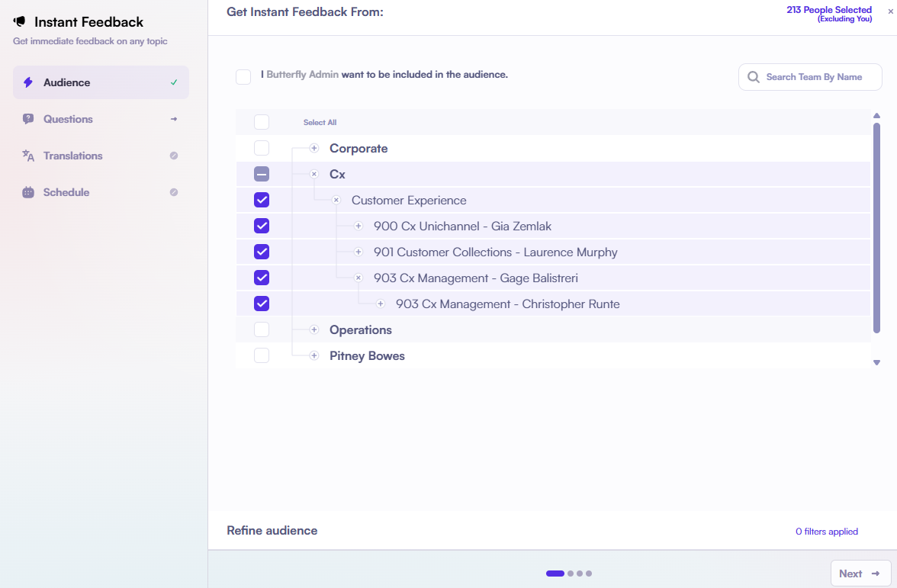Uncheck 901 Customer Collections checkbox
The height and width of the screenshot is (588, 897).
click(x=262, y=252)
